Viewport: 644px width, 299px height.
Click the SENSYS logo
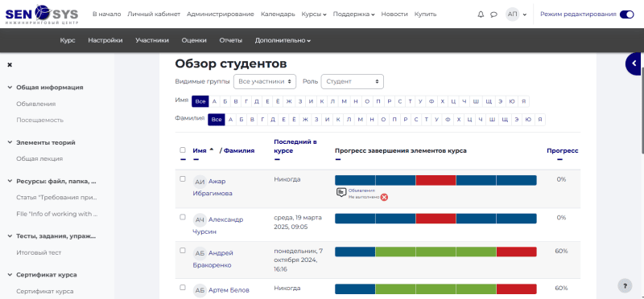click(x=42, y=14)
